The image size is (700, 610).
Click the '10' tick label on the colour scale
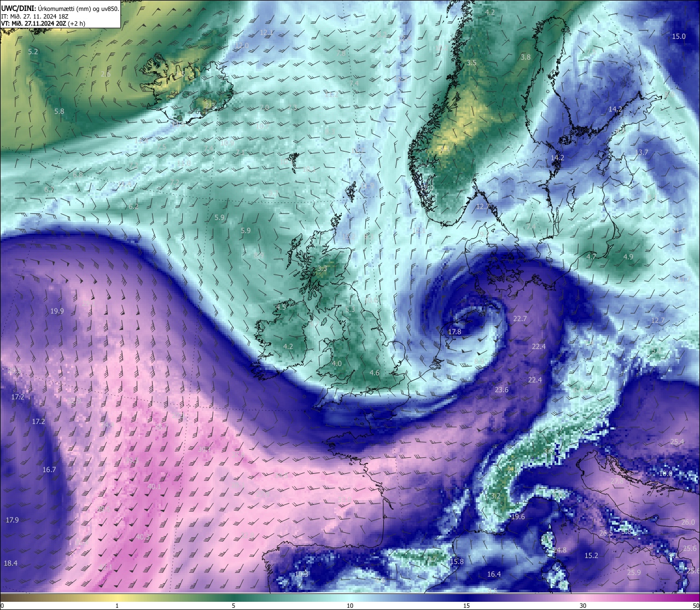350,606
